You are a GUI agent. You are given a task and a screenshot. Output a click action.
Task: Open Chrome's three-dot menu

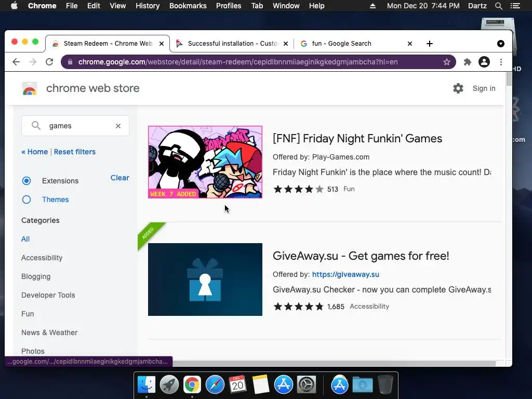click(x=501, y=62)
